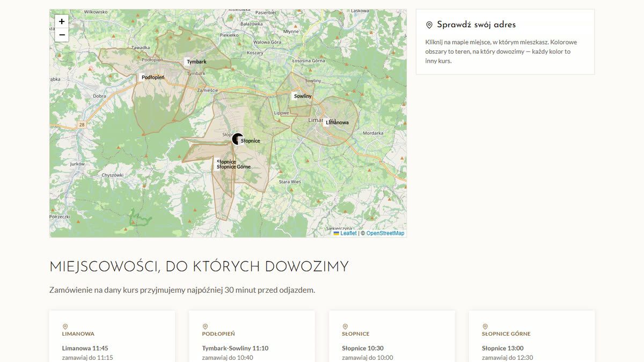Click the Limanowa label on the map
The height and width of the screenshot is (362, 644).
coord(337,122)
